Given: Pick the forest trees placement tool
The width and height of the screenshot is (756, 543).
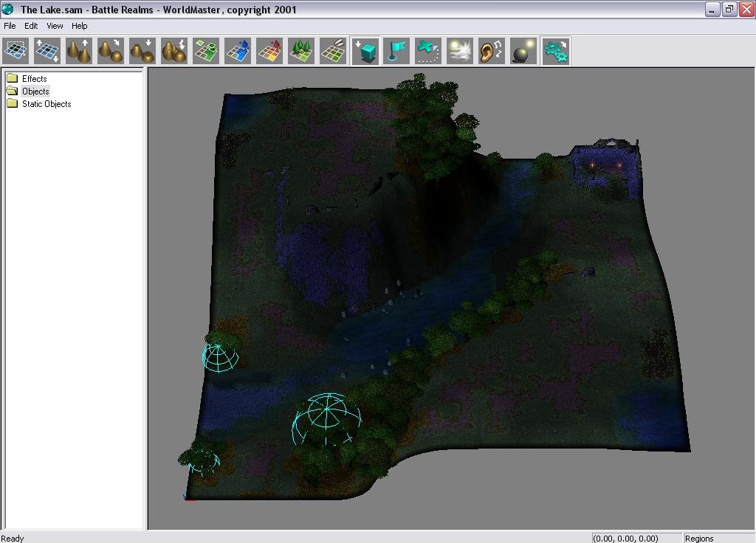Looking at the screenshot, I should click(x=302, y=51).
